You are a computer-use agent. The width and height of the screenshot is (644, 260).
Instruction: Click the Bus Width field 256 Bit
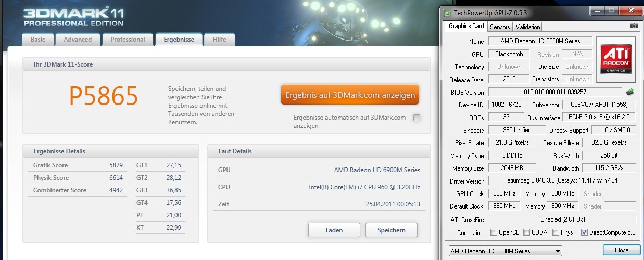pyautogui.click(x=610, y=155)
